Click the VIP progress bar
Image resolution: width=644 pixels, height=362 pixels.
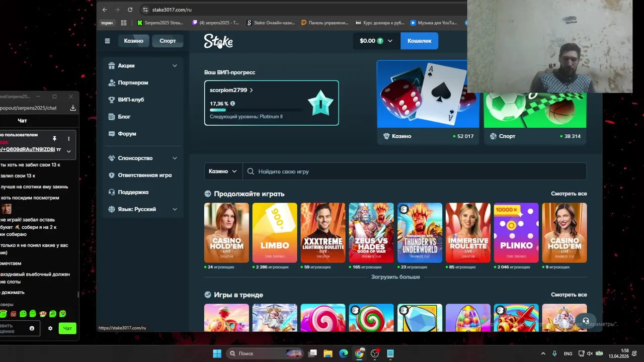257,110
